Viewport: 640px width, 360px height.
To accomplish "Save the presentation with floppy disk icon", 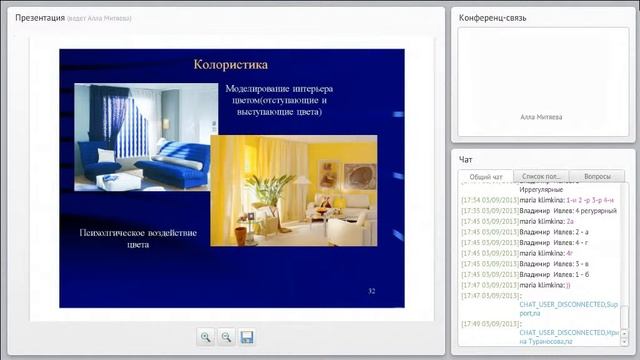I will click(247, 337).
